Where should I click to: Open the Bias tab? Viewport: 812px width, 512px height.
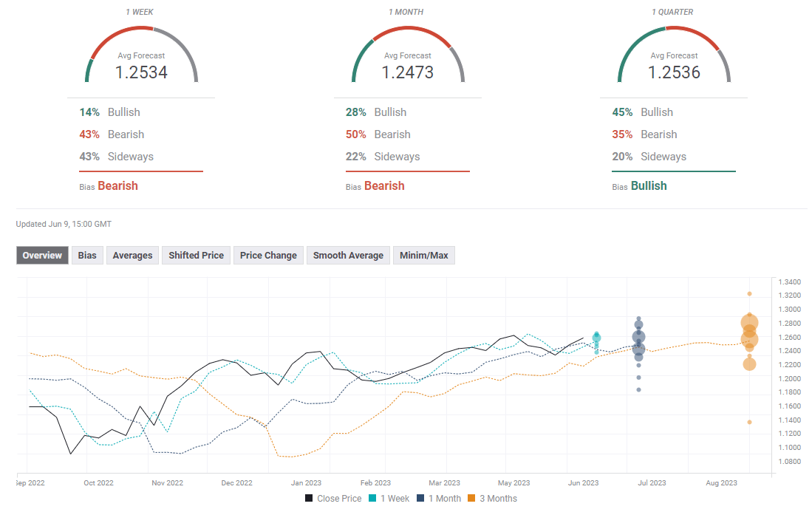click(x=87, y=256)
